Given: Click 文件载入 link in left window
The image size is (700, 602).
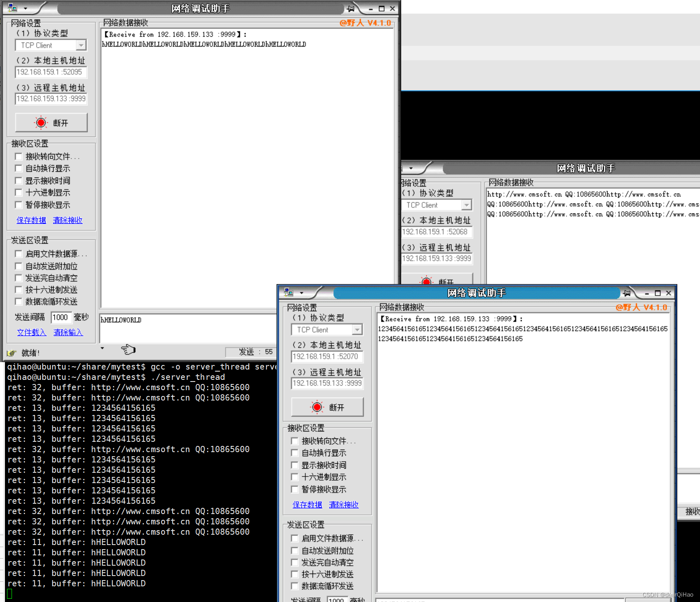Looking at the screenshot, I should pyautogui.click(x=32, y=332).
